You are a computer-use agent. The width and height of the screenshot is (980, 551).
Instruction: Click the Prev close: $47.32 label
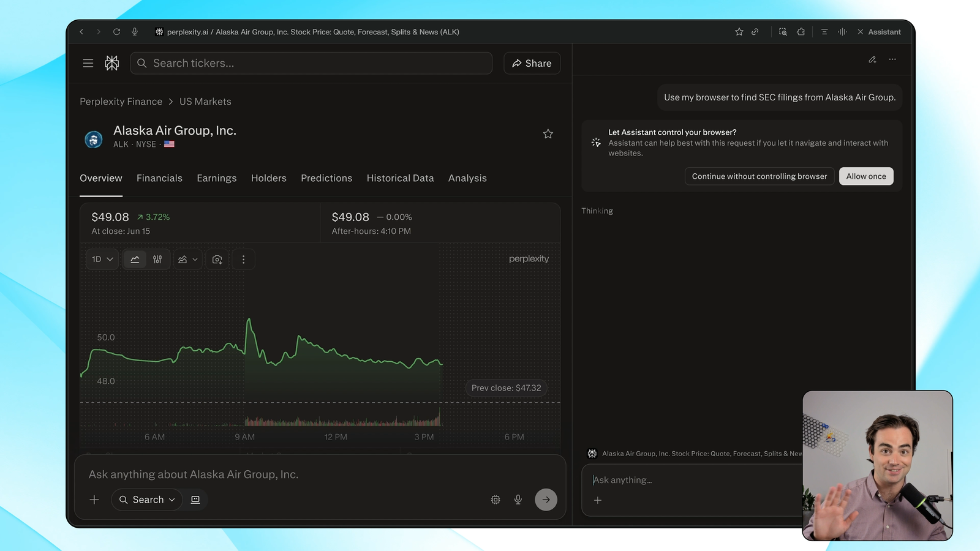tap(506, 388)
